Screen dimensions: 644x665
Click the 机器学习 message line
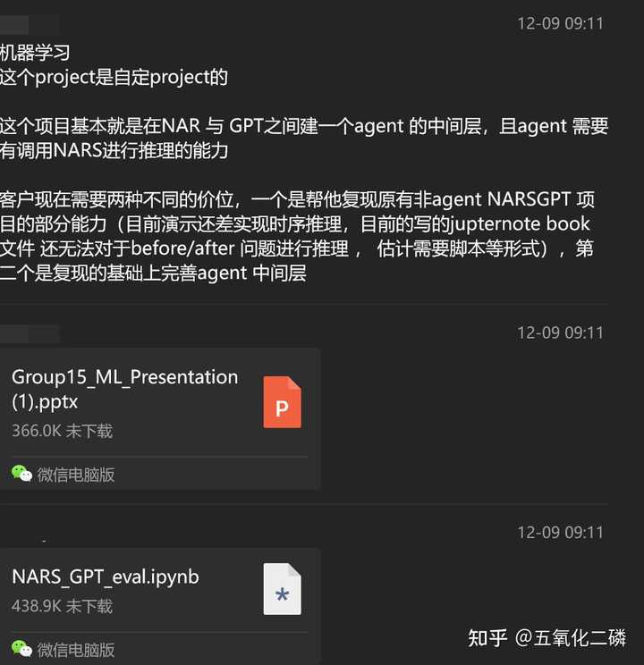pos(35,53)
